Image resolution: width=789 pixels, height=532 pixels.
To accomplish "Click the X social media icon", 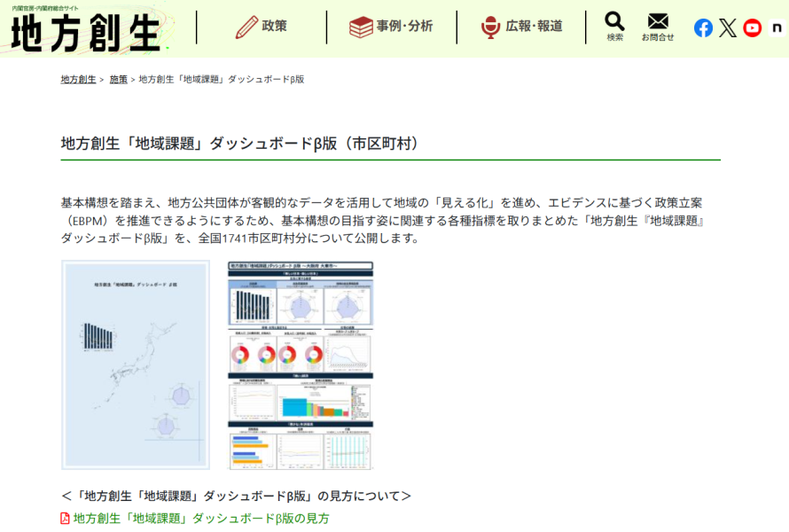I will [x=728, y=27].
